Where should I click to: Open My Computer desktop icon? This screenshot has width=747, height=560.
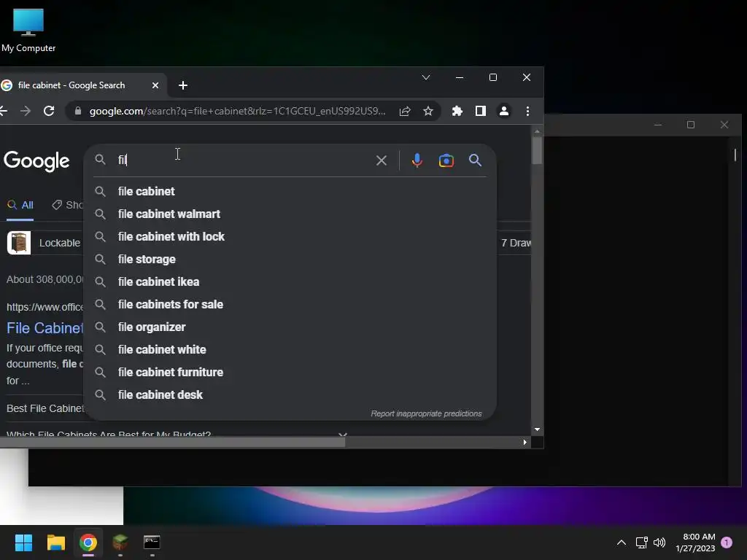point(28,29)
